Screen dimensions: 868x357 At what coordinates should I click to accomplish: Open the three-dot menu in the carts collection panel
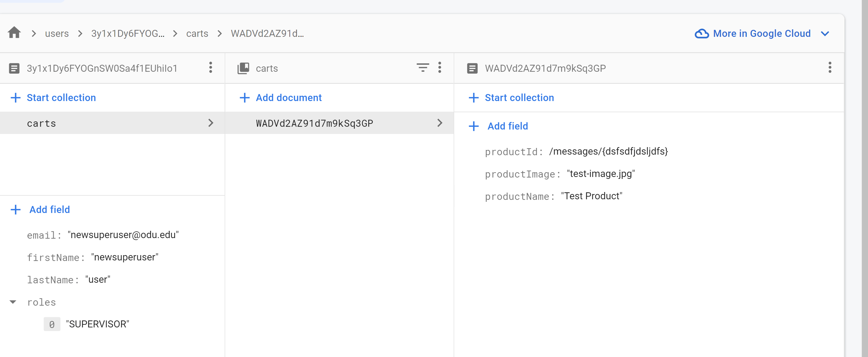(440, 68)
